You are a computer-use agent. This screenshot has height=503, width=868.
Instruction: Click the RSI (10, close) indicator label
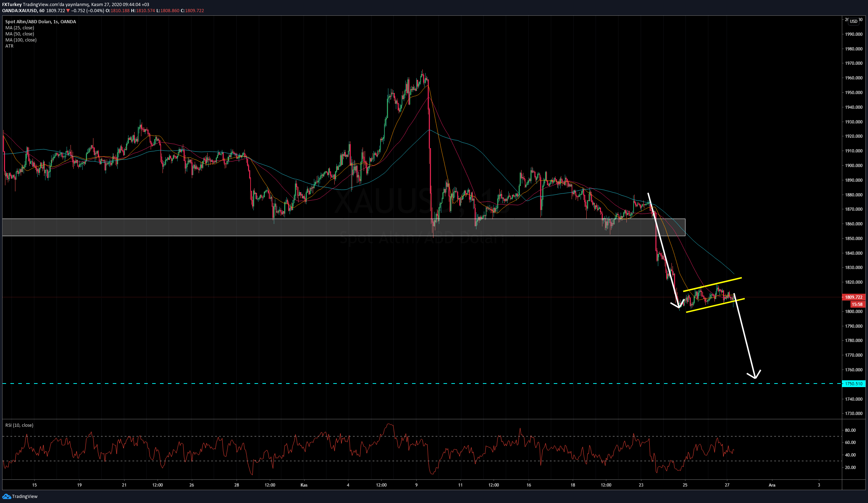point(19,425)
